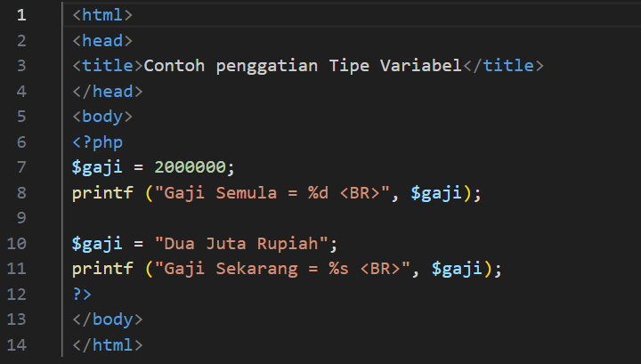The height and width of the screenshot is (364, 641).
Task: Click line number 14 in the gutter
Action: [17, 344]
